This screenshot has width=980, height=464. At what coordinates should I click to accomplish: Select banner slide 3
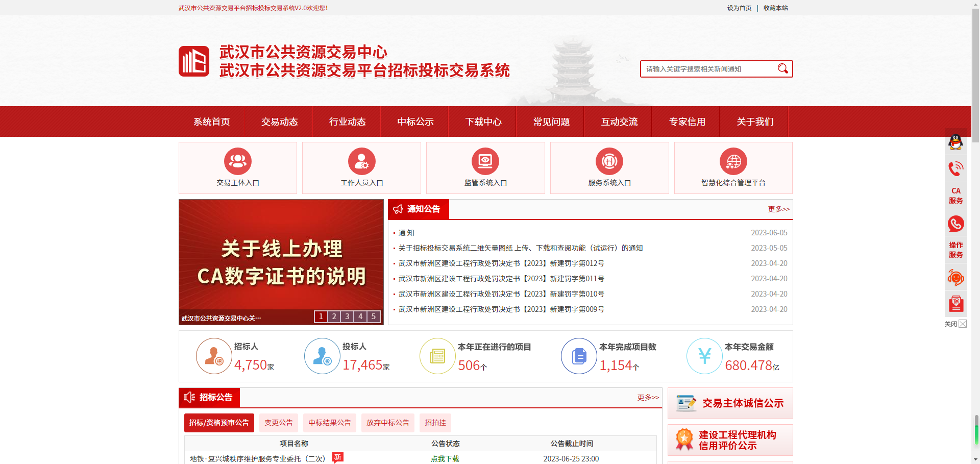pyautogui.click(x=347, y=316)
